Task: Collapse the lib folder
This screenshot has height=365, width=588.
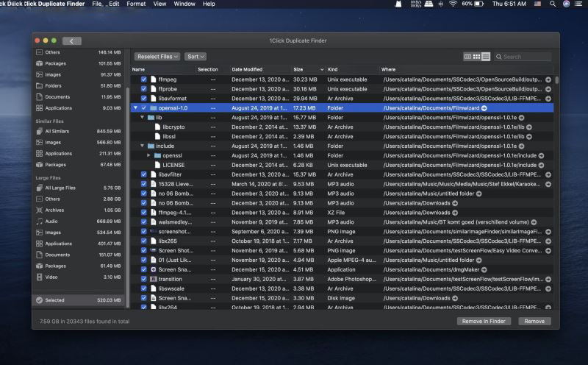Action: click(142, 118)
